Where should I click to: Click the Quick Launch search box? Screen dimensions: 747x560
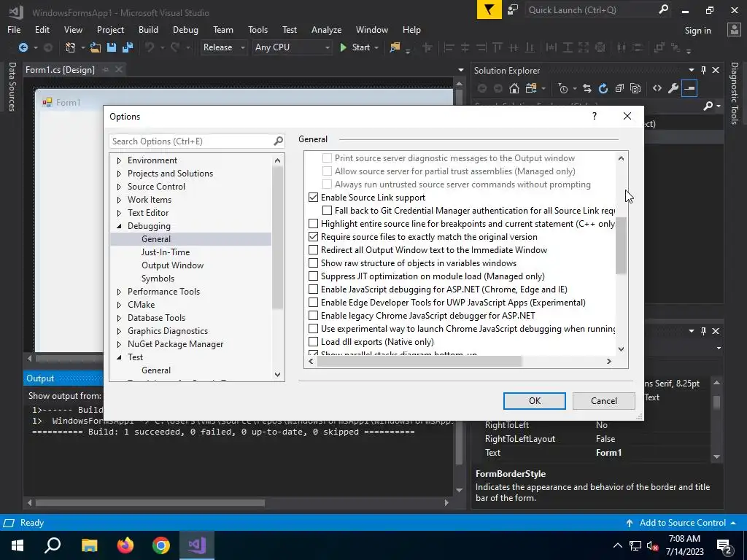coord(591,9)
